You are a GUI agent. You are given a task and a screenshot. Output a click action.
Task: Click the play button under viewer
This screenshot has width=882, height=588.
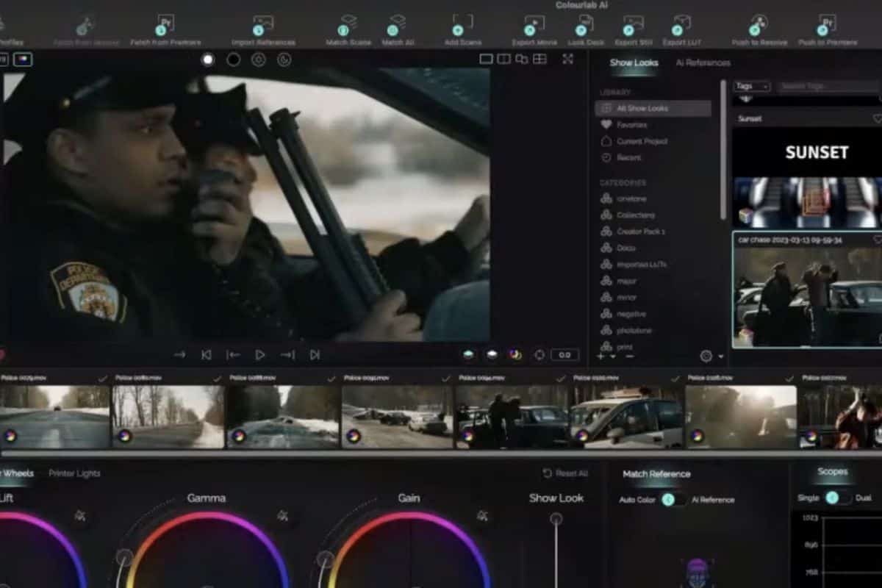point(260,354)
